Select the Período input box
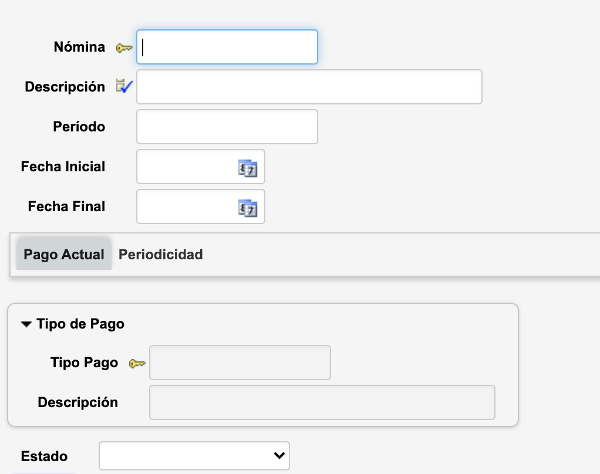This screenshot has height=474, width=600. coord(227,127)
